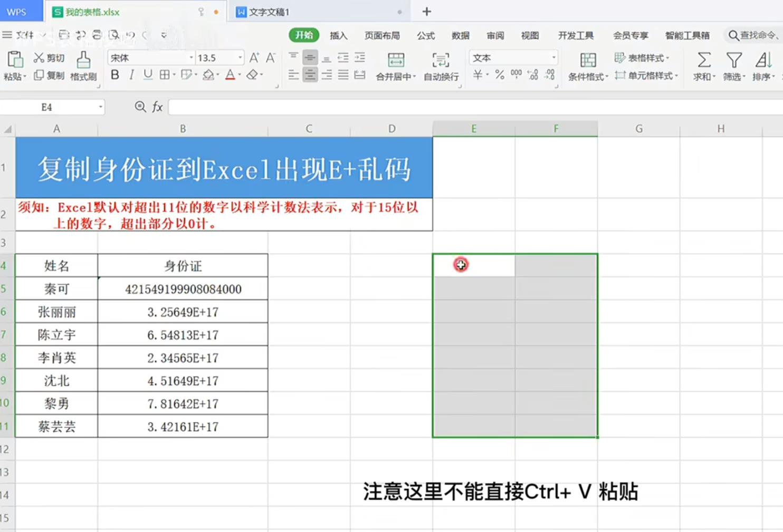Open Cell Style (单元格样式) dropdown
This screenshot has height=532, width=783.
click(x=646, y=75)
